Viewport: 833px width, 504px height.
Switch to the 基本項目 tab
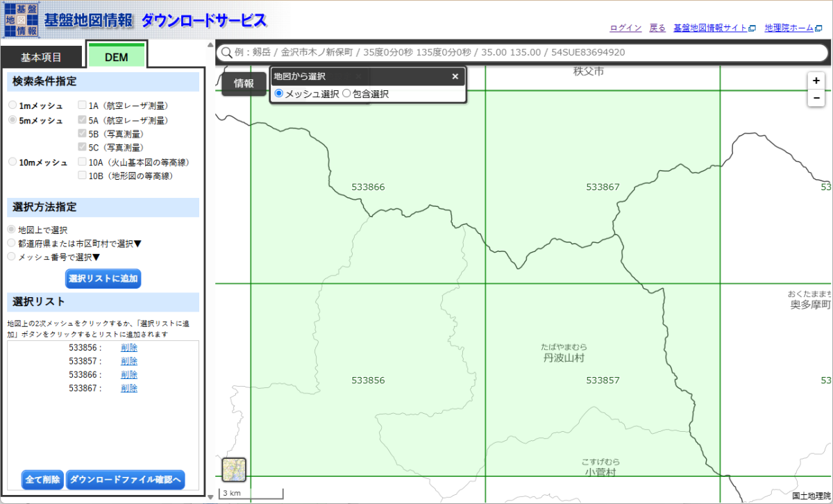pos(40,58)
